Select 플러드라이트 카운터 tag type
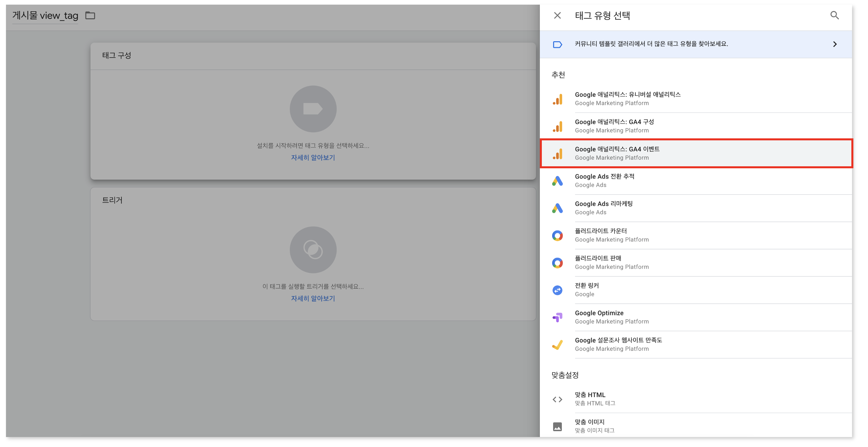The image size is (868, 447). (x=696, y=235)
